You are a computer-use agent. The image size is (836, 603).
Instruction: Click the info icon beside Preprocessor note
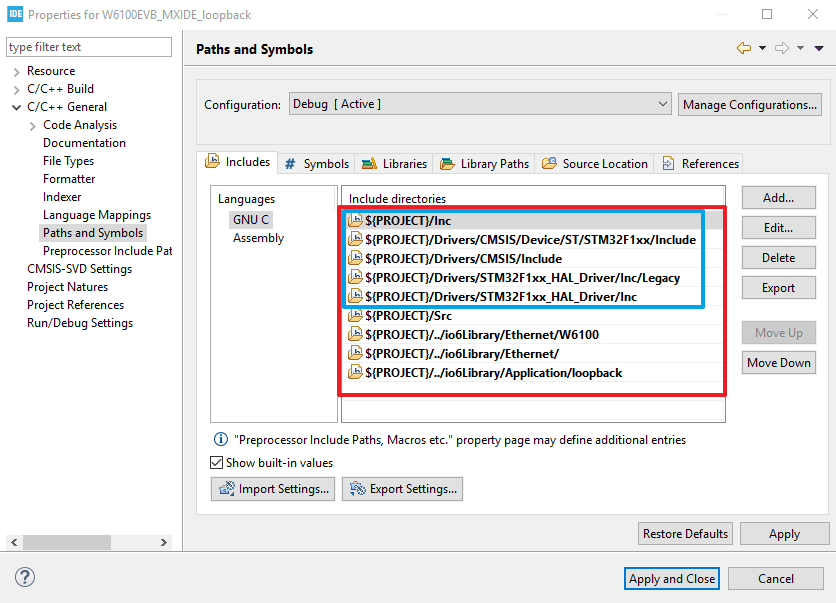221,439
